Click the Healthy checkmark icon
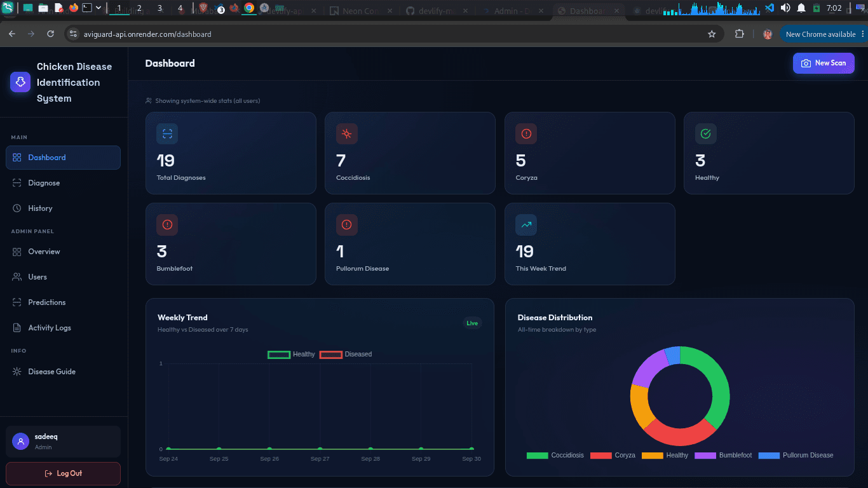 pos(705,133)
